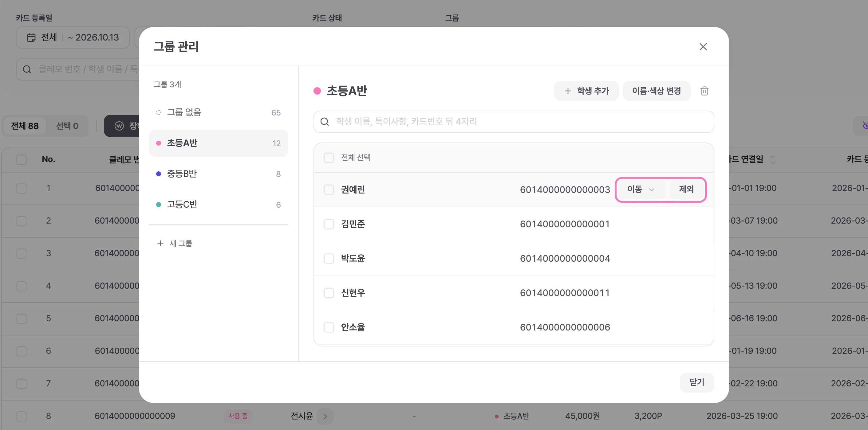Click the won-coin icon on the dark 장 button

tap(119, 126)
